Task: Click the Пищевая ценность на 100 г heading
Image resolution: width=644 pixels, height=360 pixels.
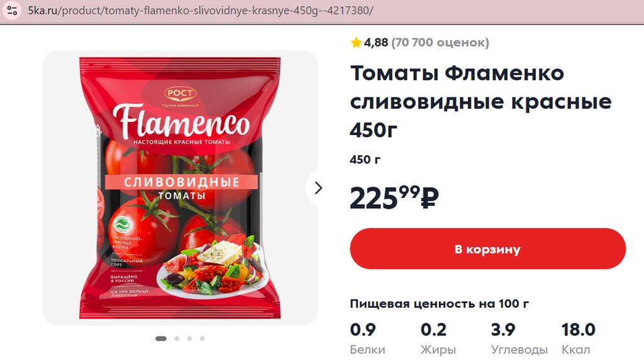Action: [439, 303]
